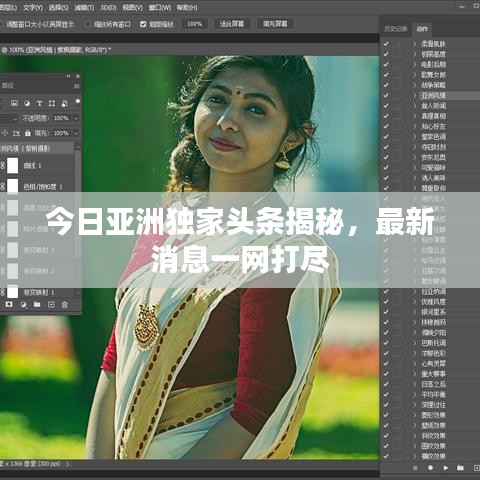Click the new group folder icon in Layers
The height and width of the screenshot is (480, 480).
pos(37,304)
